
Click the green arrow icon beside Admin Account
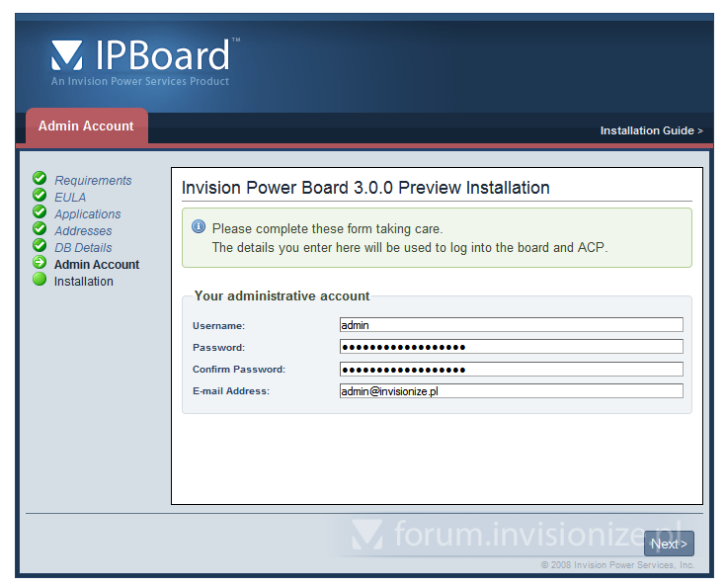(40, 263)
